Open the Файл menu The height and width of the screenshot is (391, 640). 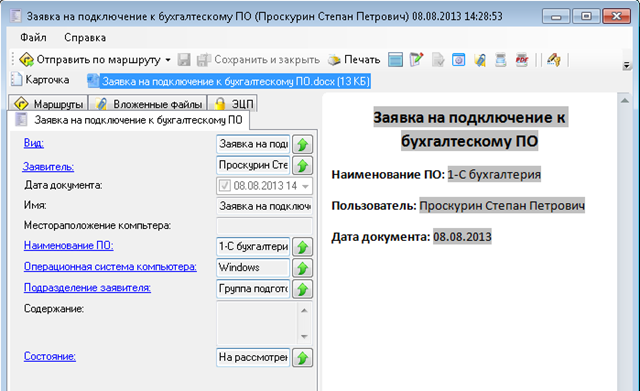tap(33, 38)
